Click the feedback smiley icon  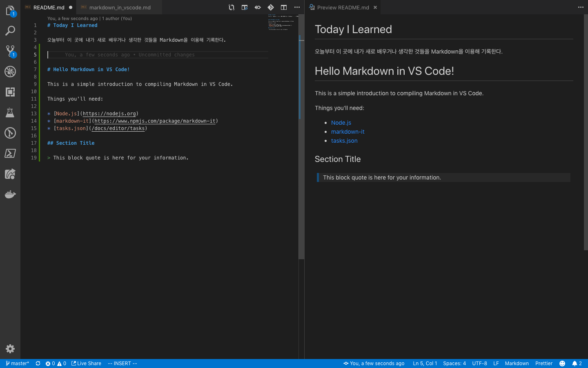pos(562,364)
